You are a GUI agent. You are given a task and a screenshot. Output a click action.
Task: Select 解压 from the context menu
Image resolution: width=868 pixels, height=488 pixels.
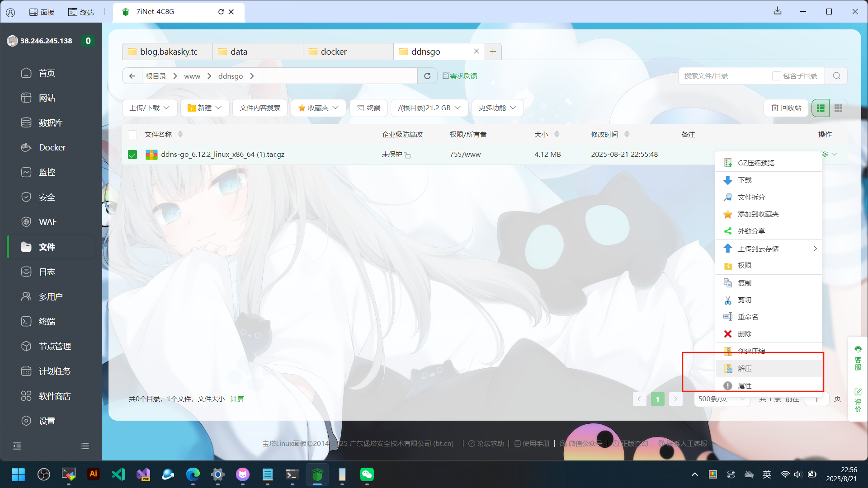pyautogui.click(x=745, y=369)
